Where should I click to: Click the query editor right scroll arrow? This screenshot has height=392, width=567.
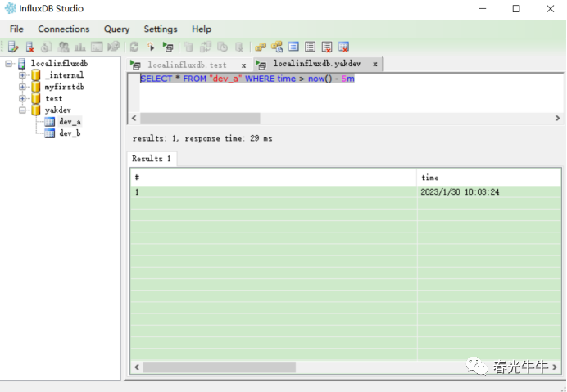point(557,118)
